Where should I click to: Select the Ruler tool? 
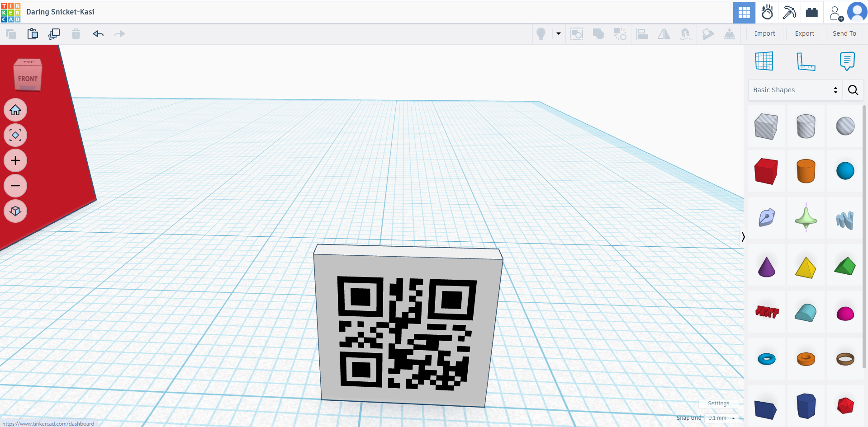(806, 61)
